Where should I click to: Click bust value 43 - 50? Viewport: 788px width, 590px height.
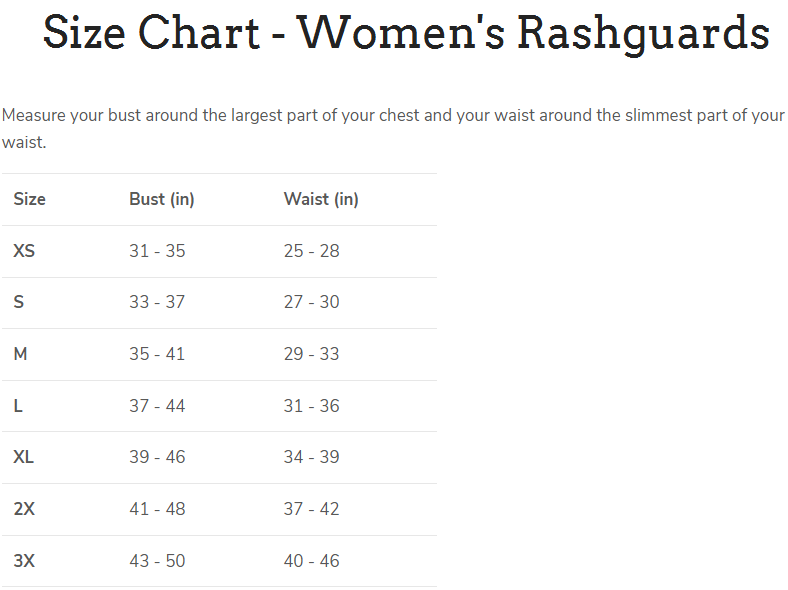pyautogui.click(x=157, y=561)
